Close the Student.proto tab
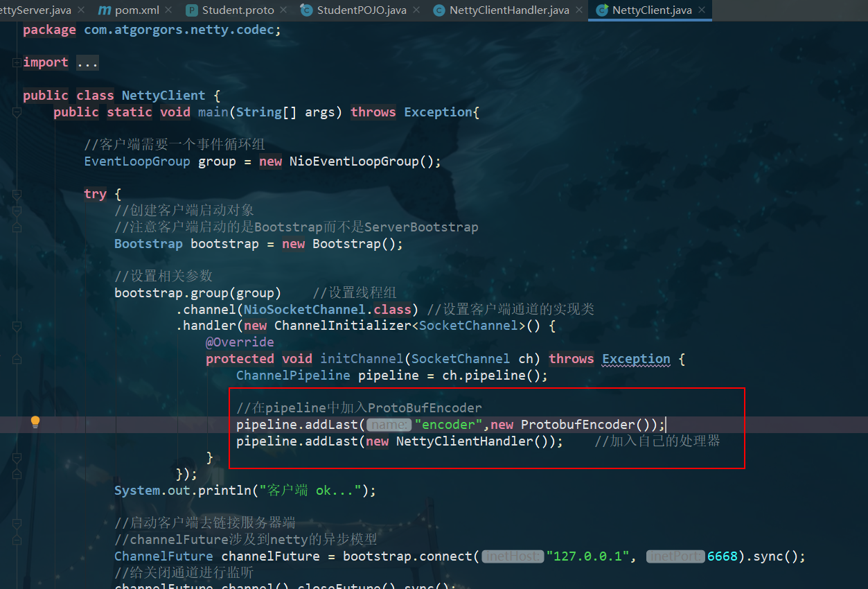This screenshot has height=589, width=868. (283, 10)
